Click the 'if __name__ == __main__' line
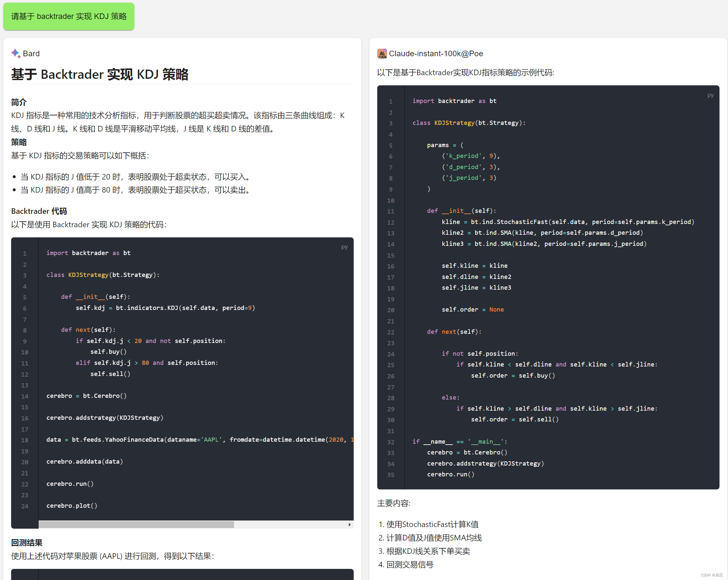Image resolution: width=728 pixels, height=580 pixels. [x=460, y=441]
